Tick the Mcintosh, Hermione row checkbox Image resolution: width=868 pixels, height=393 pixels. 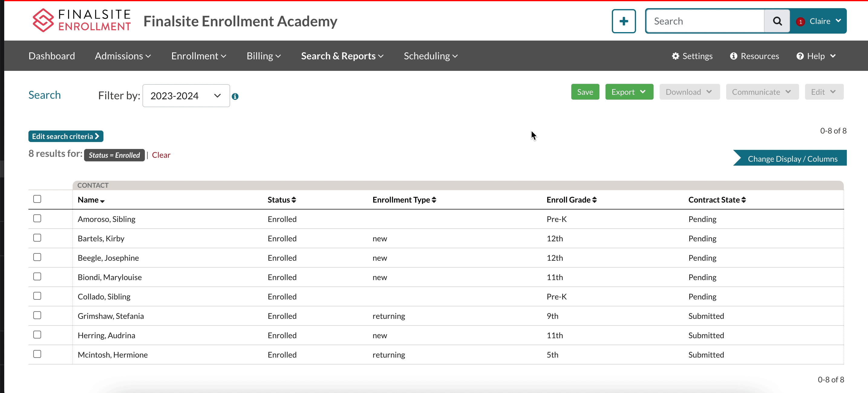(x=37, y=354)
